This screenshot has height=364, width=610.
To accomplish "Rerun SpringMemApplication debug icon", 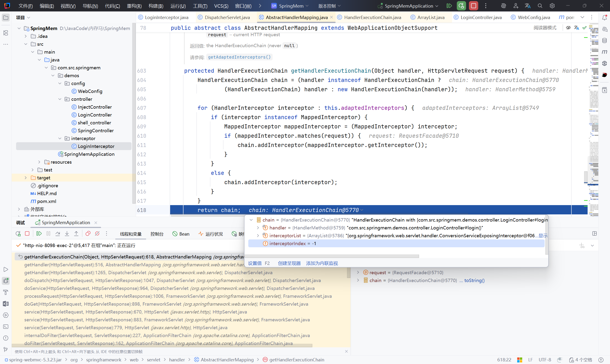I will (18, 233).
